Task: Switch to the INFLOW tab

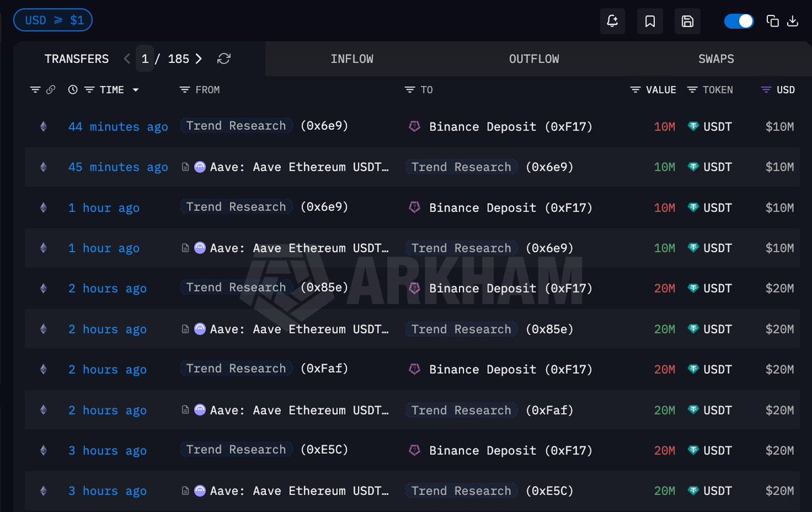Action: [352, 59]
